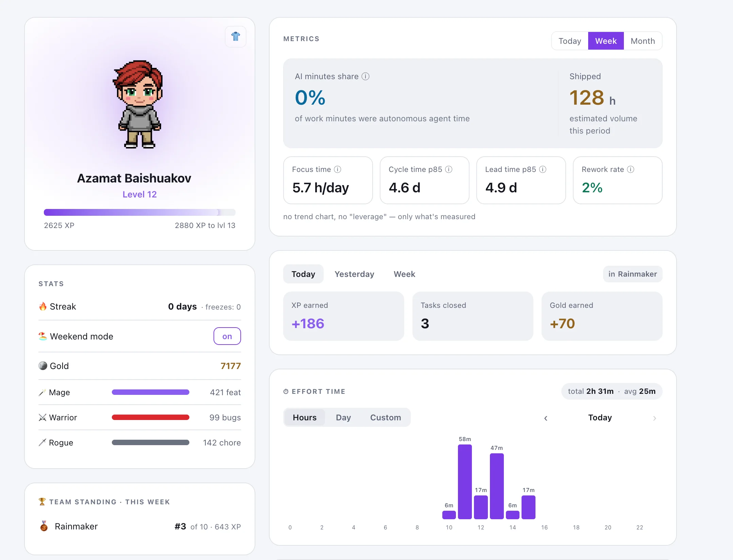Screen dimensions: 733x560
Task: Click the Lead time 4.9 d card
Action: 521,180
